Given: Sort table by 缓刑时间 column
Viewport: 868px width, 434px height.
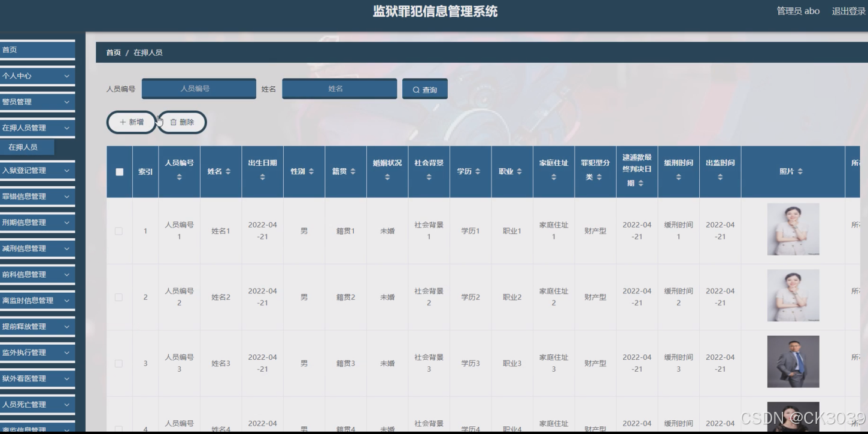Looking at the screenshot, I should coord(678,177).
